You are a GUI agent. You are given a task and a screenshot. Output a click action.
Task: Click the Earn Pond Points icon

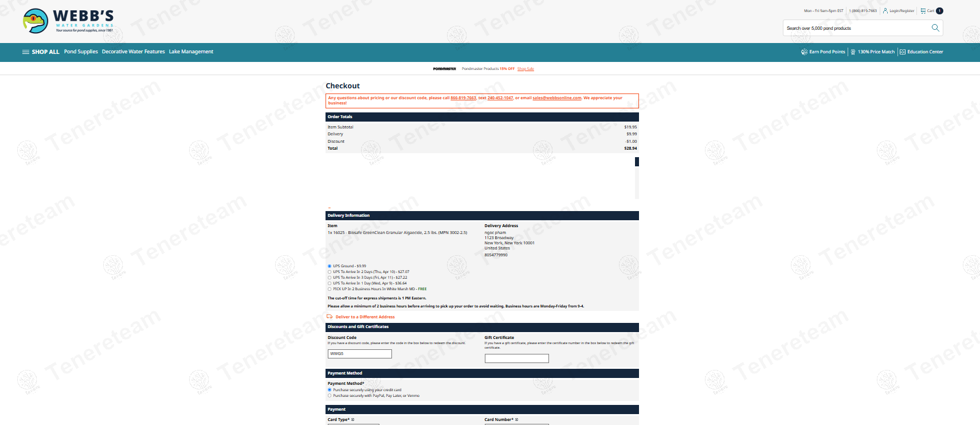pos(804,52)
